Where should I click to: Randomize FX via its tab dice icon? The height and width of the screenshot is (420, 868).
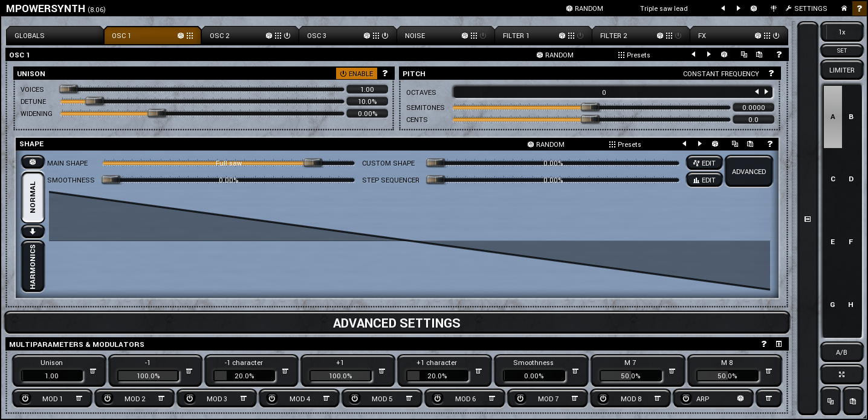757,36
